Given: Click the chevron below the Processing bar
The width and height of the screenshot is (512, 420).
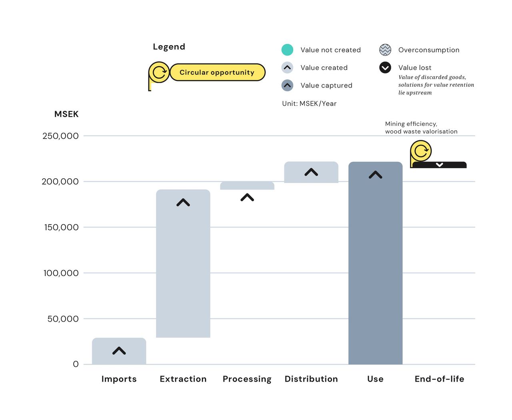Looking at the screenshot, I should (247, 197).
